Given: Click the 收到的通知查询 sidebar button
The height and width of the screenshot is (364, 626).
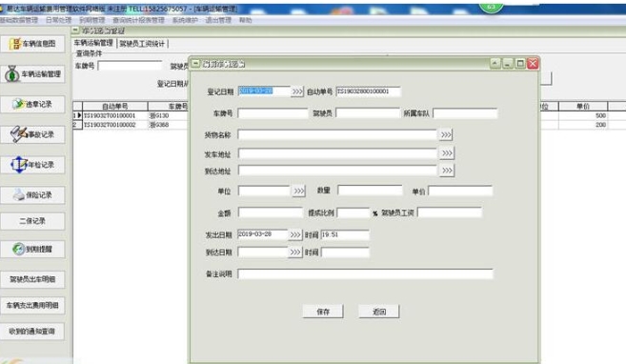Looking at the screenshot, I should [32, 332].
